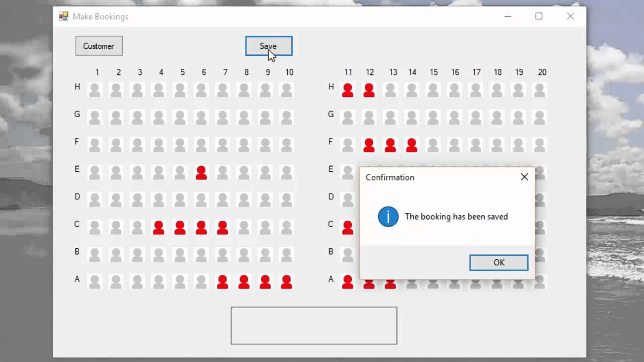Toggle booking on red seat H12
This screenshot has width=644, height=362.
click(369, 90)
